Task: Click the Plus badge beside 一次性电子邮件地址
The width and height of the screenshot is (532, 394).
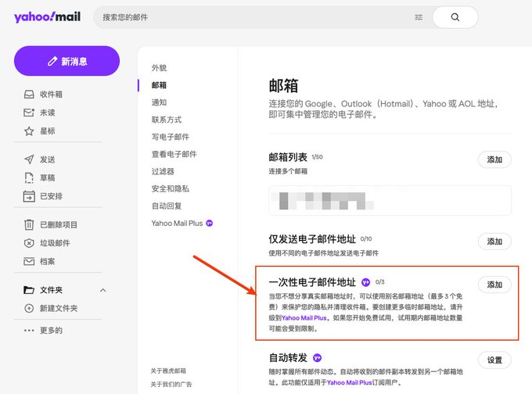Action: 365,282
